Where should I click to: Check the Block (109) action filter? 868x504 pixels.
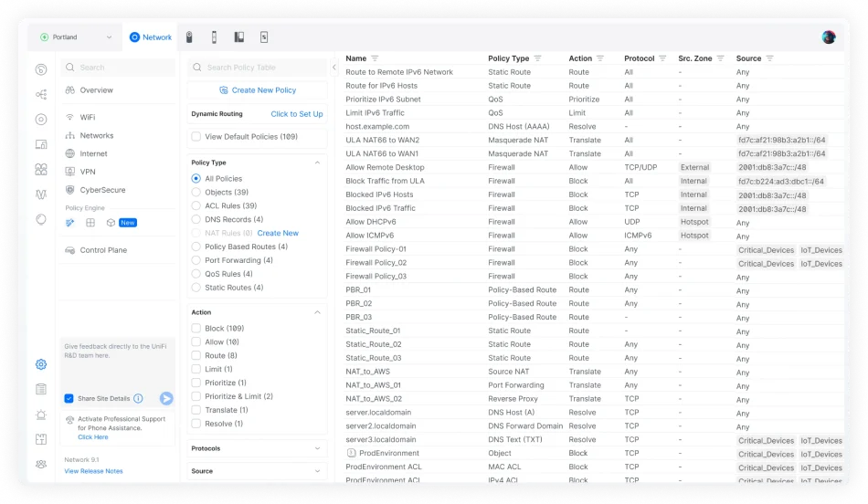click(x=196, y=329)
